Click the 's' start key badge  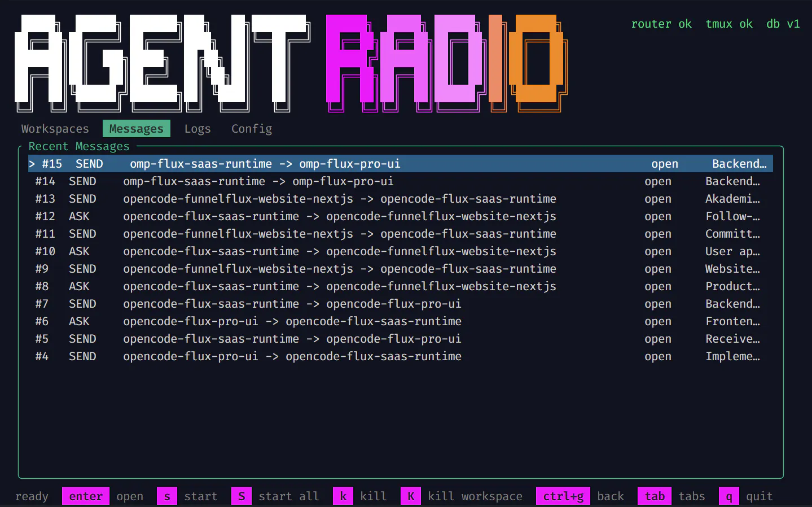[167, 496]
